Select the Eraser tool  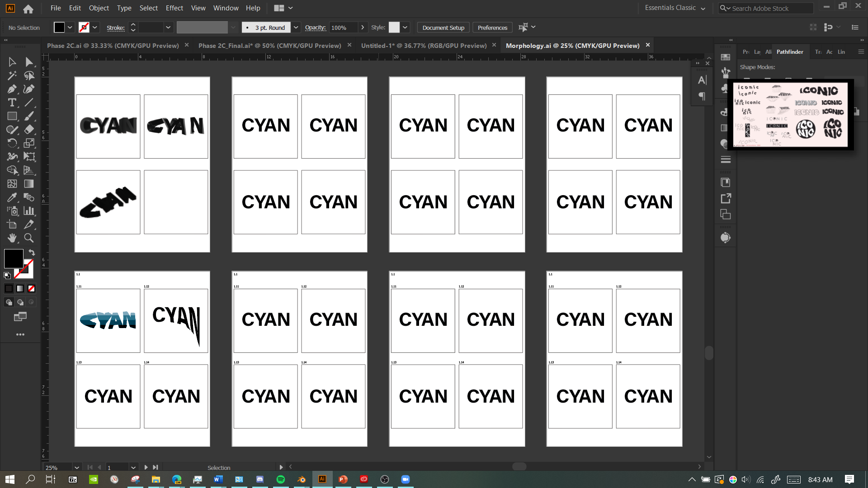coord(29,130)
